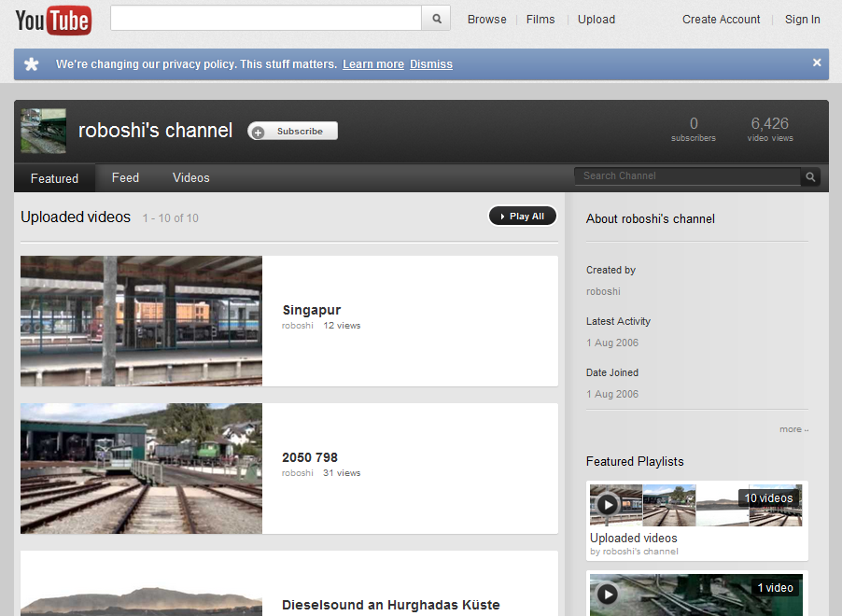
Task: Switch to the Feed tab
Action: point(125,177)
